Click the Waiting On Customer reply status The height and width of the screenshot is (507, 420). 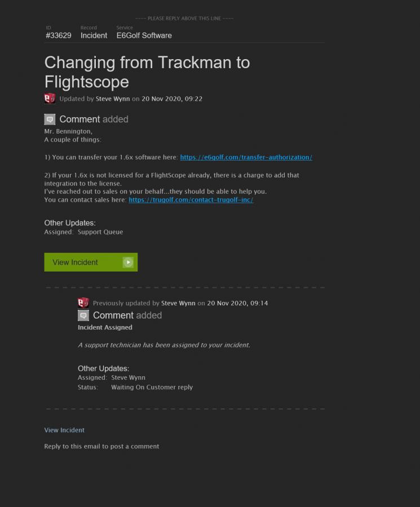coord(152,387)
